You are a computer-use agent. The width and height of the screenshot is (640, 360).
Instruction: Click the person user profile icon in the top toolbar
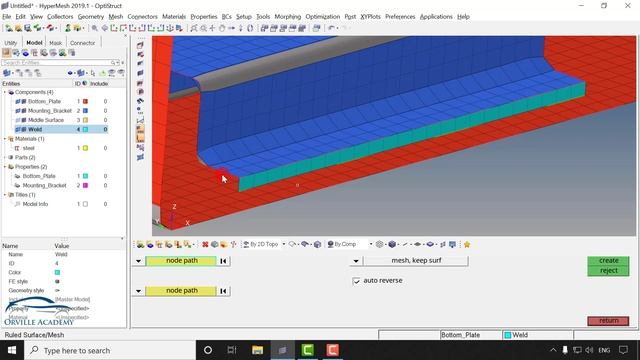pyautogui.click(x=68, y=28)
